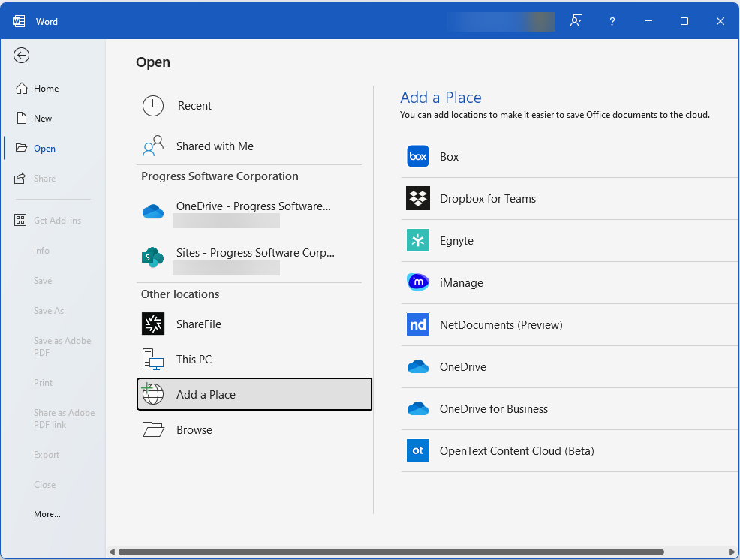Click the Progress Software Corporation heading
The height and width of the screenshot is (560, 740).
tap(219, 176)
